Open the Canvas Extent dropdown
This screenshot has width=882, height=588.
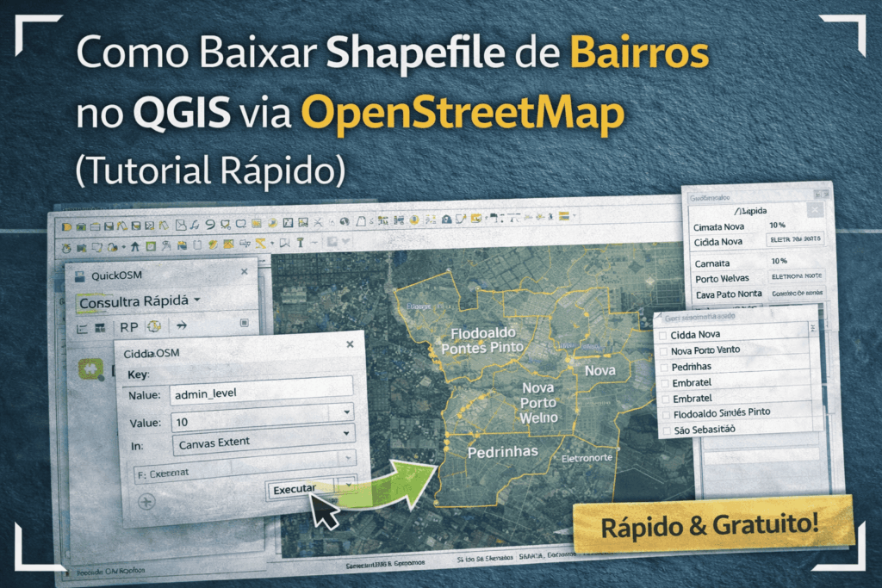click(346, 433)
